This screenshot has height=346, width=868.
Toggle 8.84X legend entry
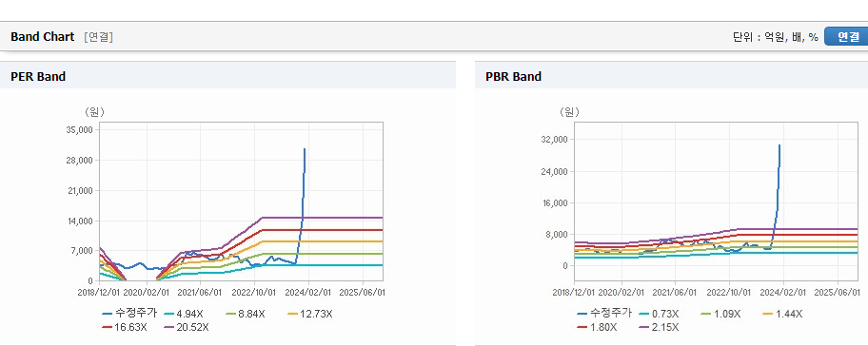coord(246,314)
